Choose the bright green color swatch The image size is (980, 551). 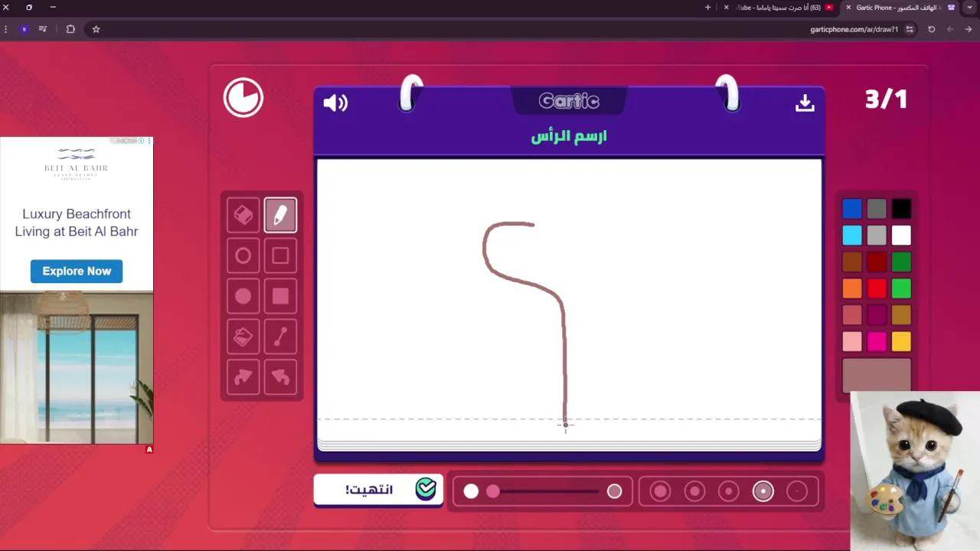point(901,289)
